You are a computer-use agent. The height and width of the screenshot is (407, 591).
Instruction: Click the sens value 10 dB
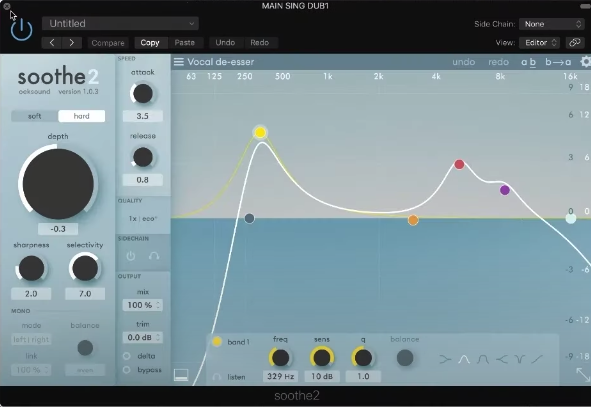[322, 376]
